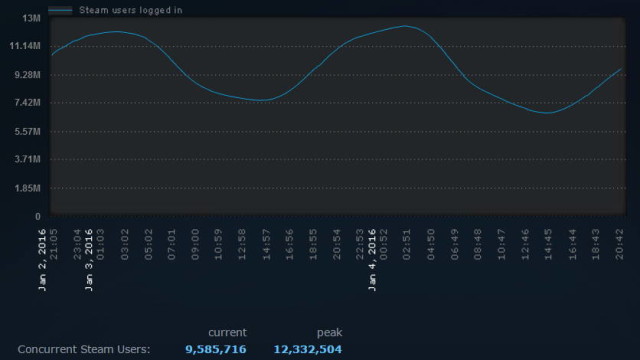The height and width of the screenshot is (360, 640).
Task: Click the 02:51 time label
Action: (x=407, y=244)
